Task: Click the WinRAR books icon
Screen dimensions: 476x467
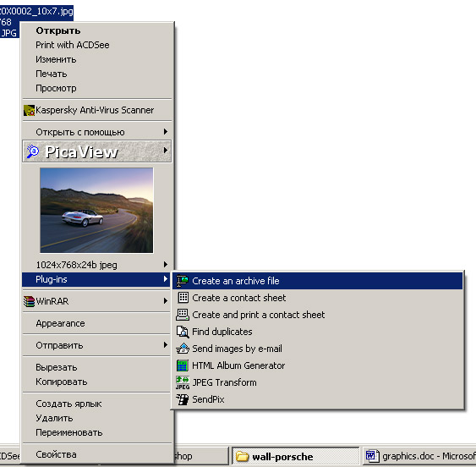Action: click(x=29, y=301)
